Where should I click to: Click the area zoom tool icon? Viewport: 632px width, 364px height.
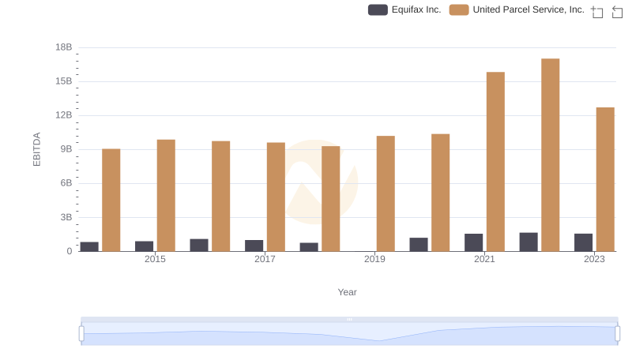pyautogui.click(x=597, y=12)
